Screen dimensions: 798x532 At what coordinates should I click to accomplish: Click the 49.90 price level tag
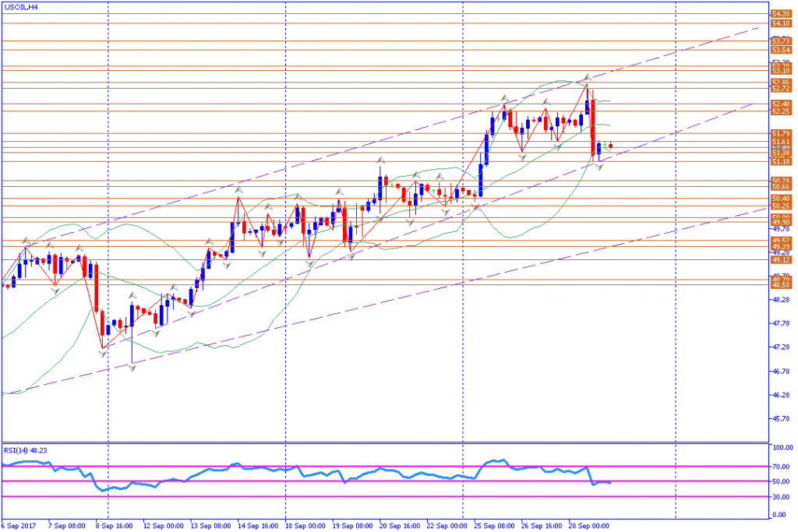click(x=781, y=222)
